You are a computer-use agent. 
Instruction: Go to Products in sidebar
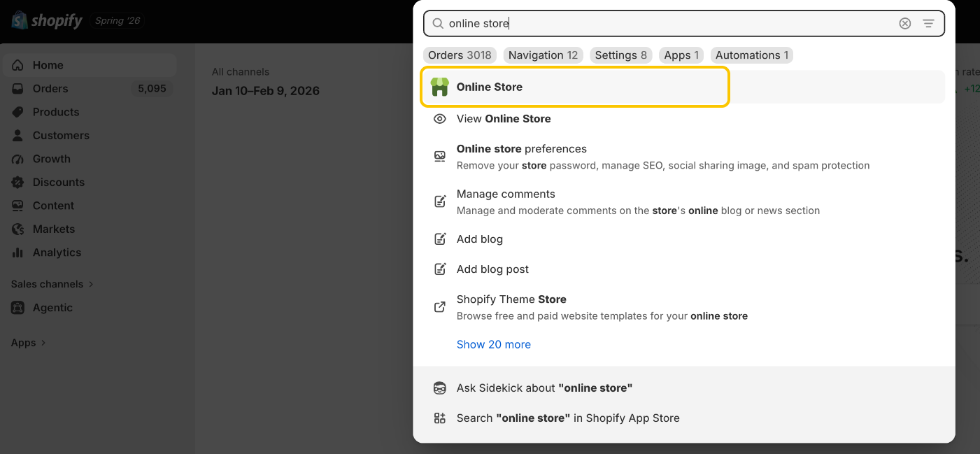56,112
